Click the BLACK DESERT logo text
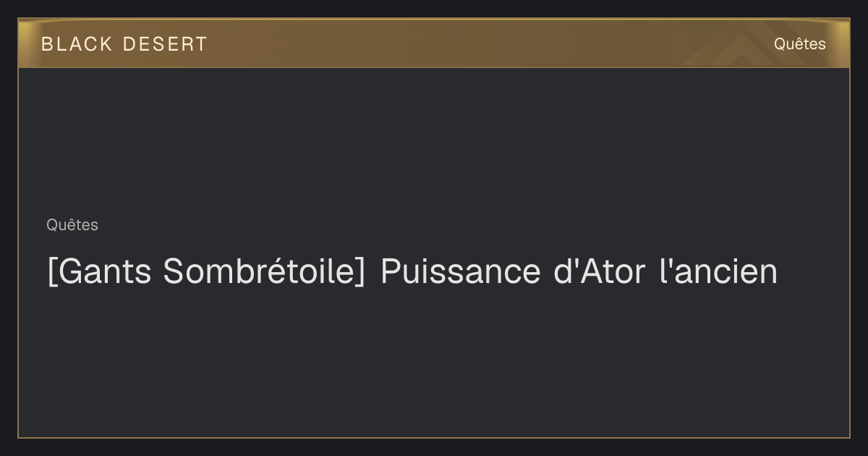 coord(124,44)
